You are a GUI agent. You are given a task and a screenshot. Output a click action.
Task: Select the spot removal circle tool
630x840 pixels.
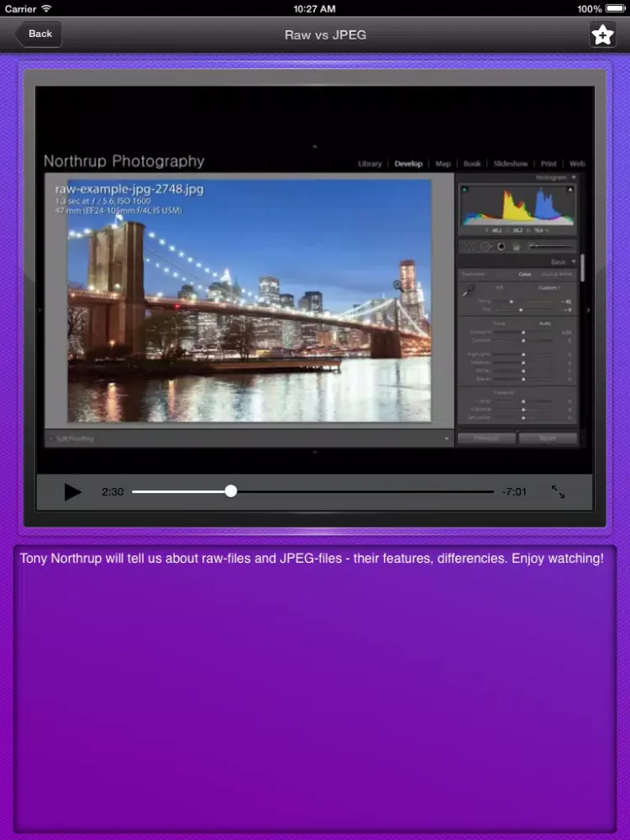[485, 247]
